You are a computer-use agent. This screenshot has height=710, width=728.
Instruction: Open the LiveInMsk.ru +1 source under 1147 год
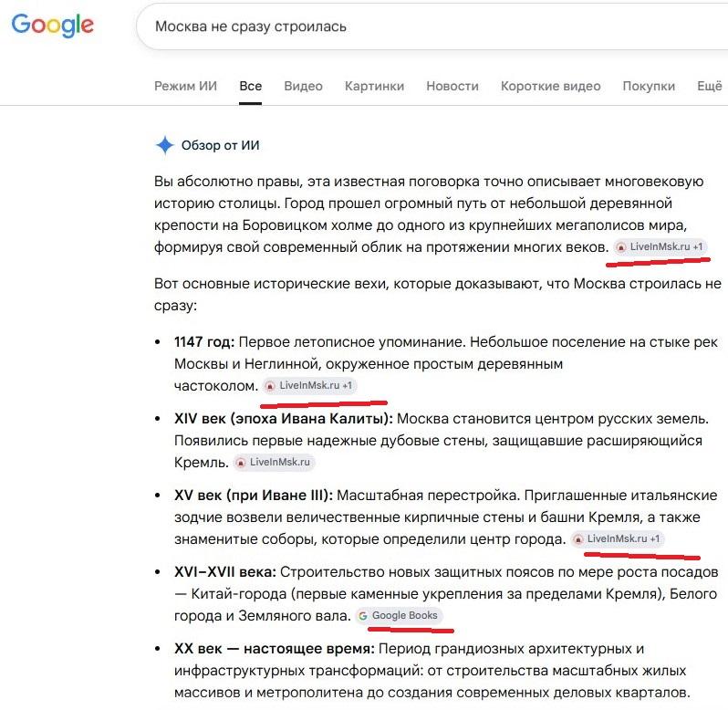point(309,385)
